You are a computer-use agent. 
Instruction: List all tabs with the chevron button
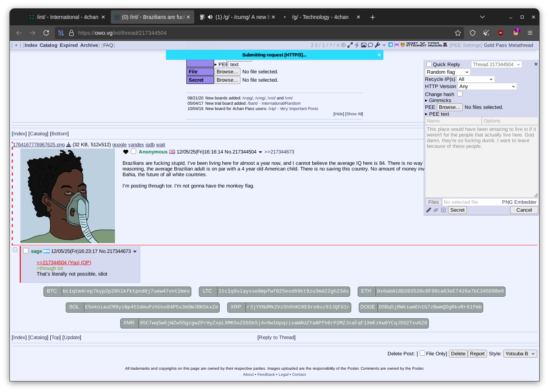[482, 17]
